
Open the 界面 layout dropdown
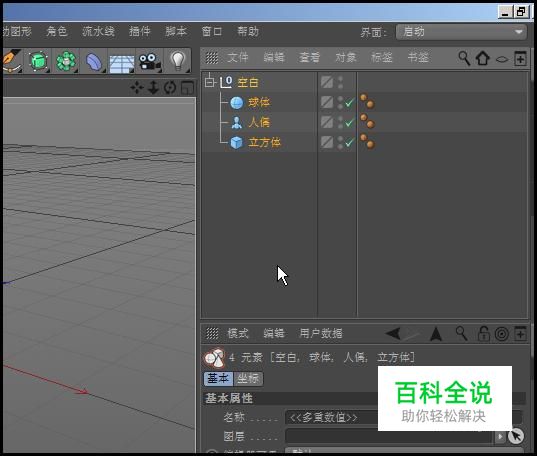coord(461,32)
